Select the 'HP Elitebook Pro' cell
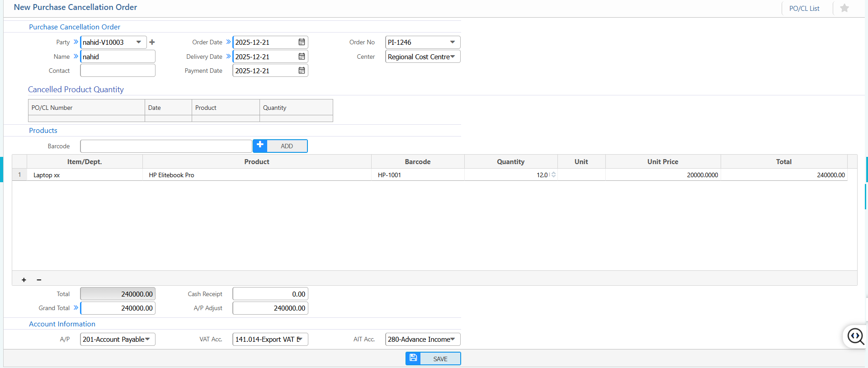868x368 pixels. click(257, 175)
